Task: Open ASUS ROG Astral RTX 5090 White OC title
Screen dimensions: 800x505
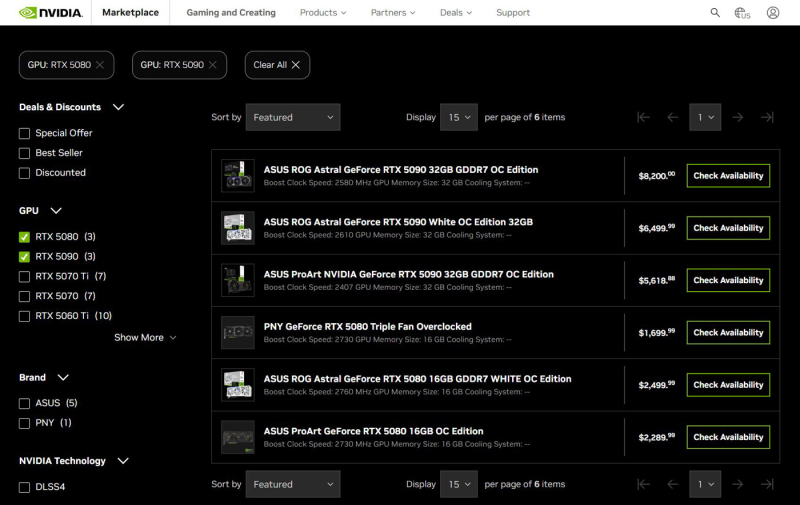Action: (398, 222)
